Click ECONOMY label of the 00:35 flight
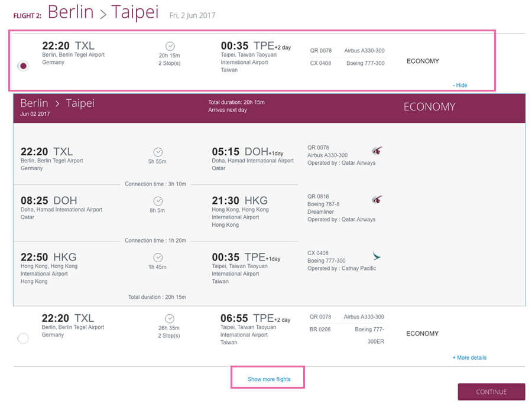Image resolution: width=532 pixels, height=404 pixels. [423, 61]
